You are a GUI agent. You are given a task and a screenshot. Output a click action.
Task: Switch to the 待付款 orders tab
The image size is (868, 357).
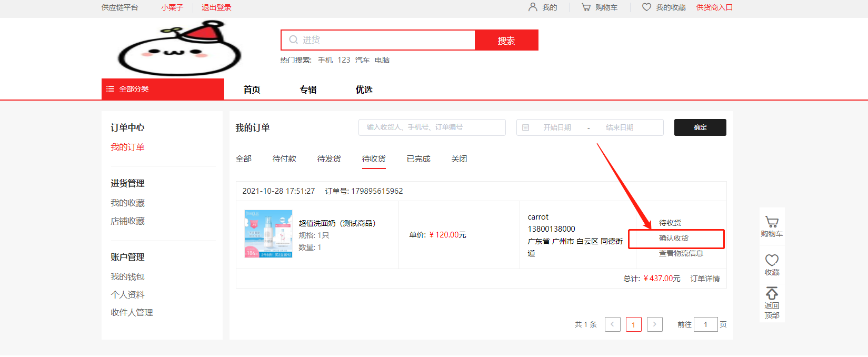[x=284, y=159]
